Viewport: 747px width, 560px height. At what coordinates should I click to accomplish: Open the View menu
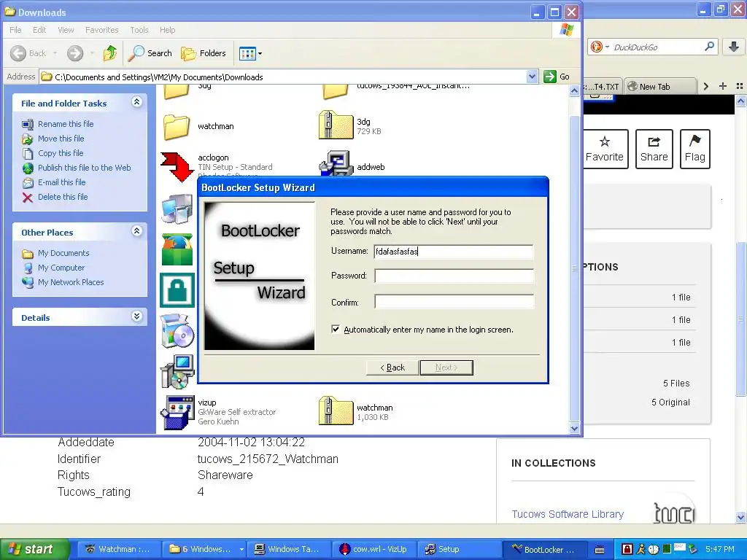point(66,29)
